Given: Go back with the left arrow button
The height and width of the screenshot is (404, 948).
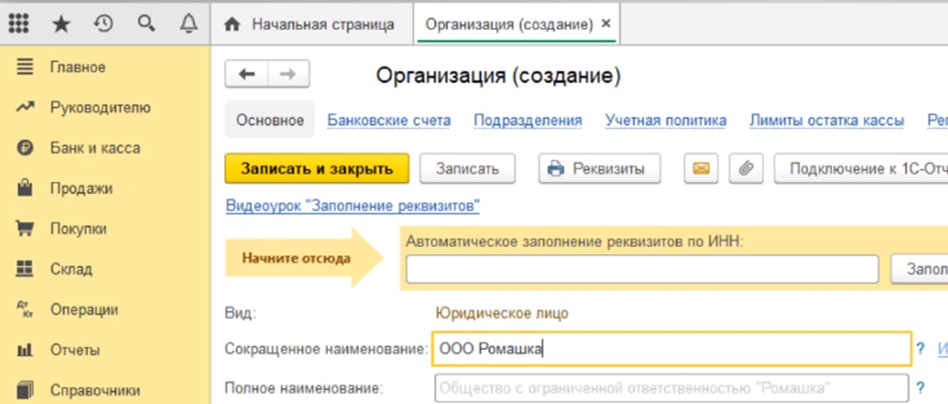Looking at the screenshot, I should click(x=247, y=74).
